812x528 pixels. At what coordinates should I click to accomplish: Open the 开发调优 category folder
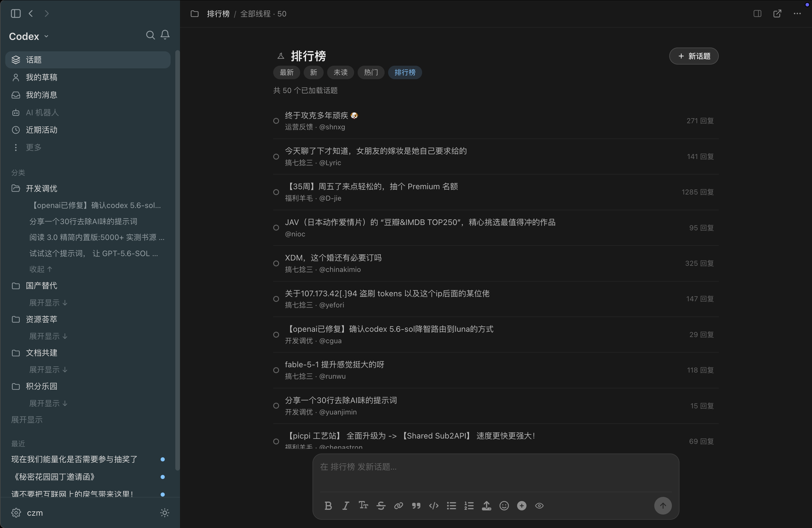[88, 188]
